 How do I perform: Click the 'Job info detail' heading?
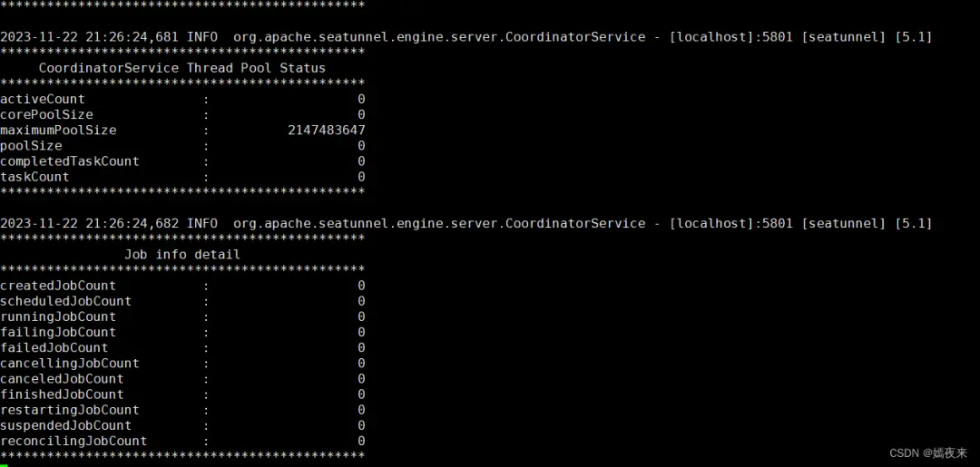pos(181,255)
